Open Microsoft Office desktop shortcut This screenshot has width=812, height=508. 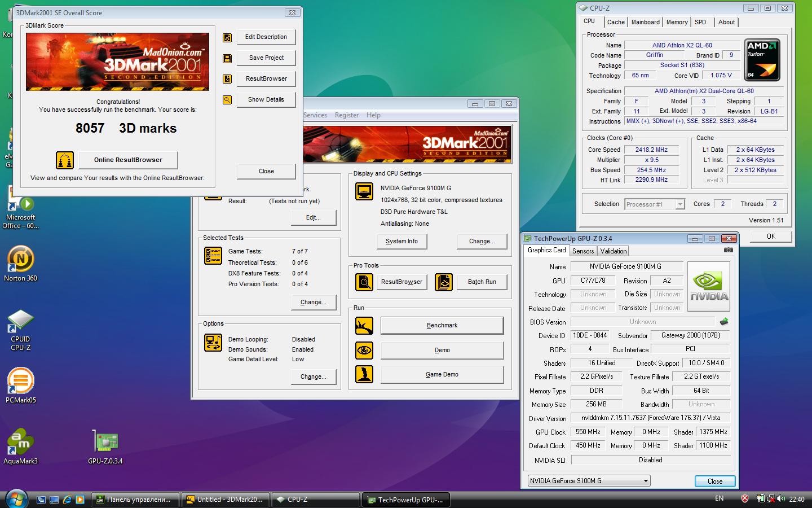click(20, 208)
